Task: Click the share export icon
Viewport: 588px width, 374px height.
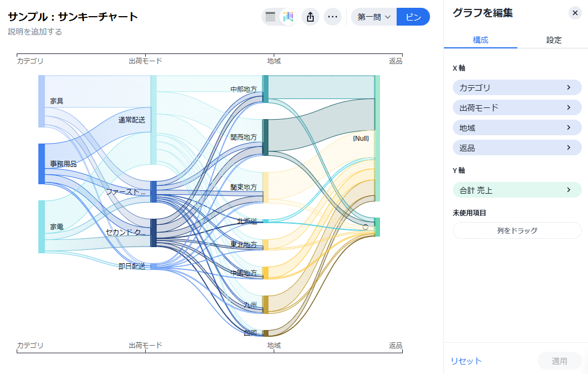Action: coord(310,17)
